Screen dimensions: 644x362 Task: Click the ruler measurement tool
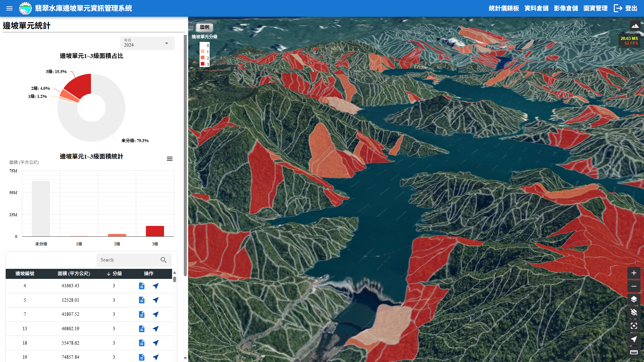click(634, 352)
